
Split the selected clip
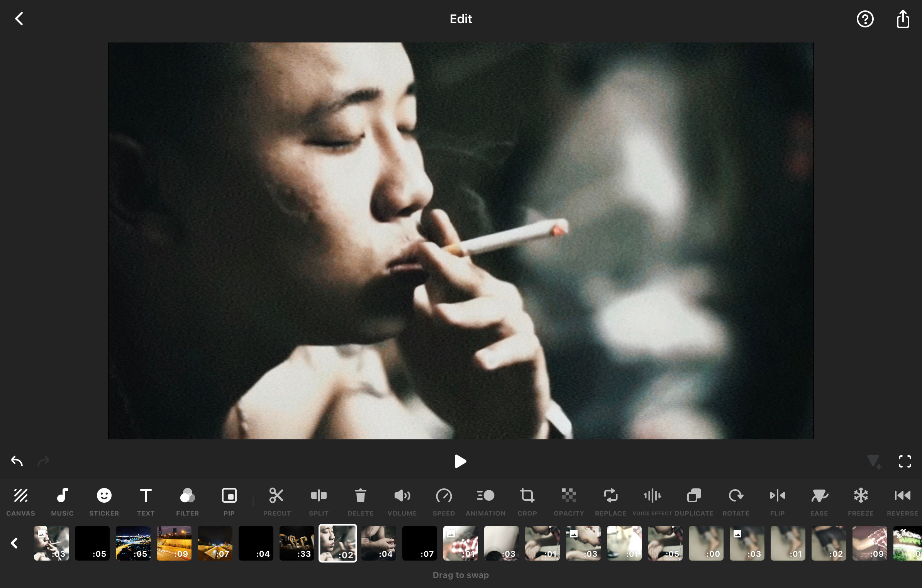[319, 502]
